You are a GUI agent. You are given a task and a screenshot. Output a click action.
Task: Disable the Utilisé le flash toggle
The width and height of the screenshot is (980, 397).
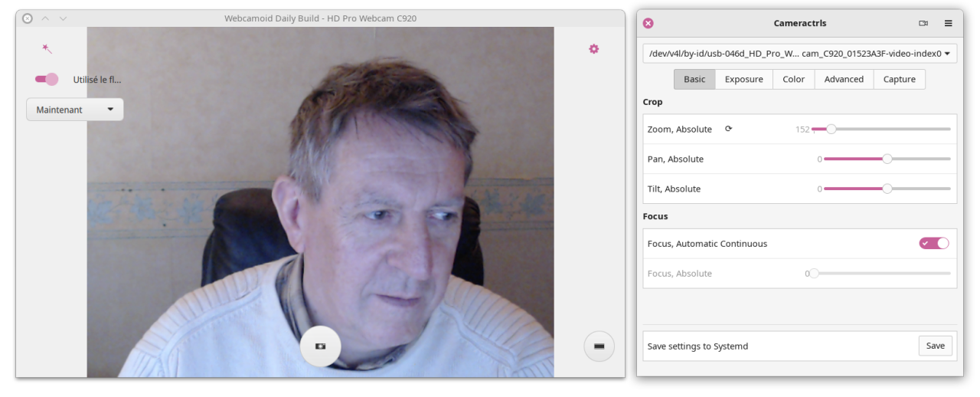(47, 79)
